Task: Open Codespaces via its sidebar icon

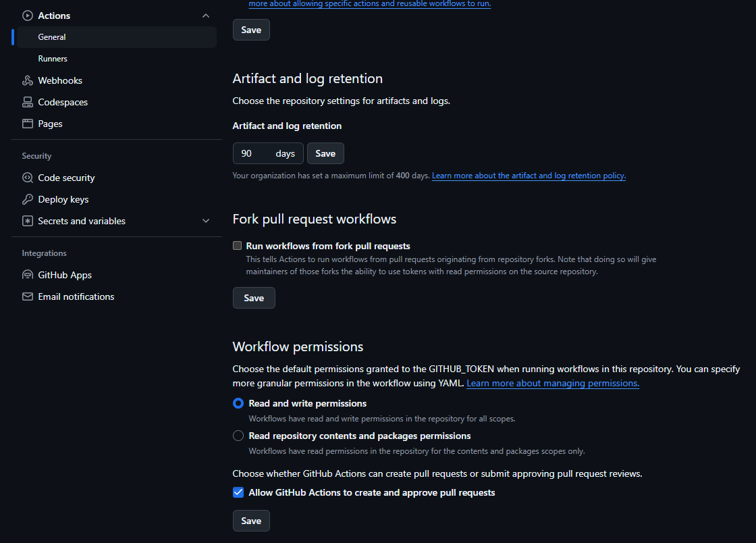Action: click(27, 102)
